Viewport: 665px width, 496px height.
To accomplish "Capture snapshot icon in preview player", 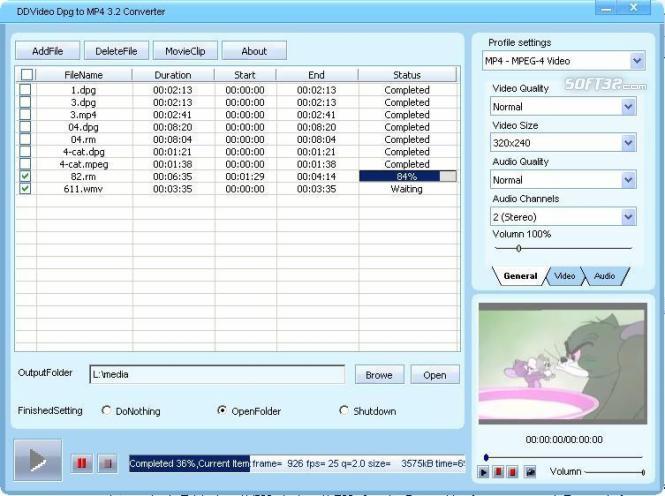I will click(x=530, y=471).
